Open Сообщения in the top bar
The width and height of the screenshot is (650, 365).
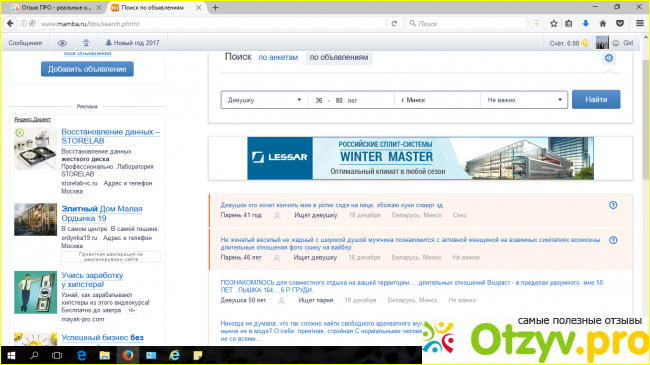click(x=25, y=43)
